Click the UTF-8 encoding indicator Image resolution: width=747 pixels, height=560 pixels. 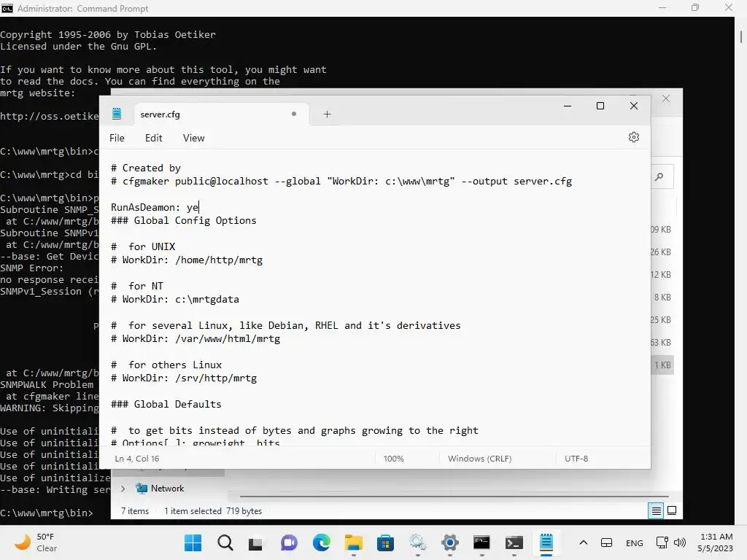coord(576,459)
